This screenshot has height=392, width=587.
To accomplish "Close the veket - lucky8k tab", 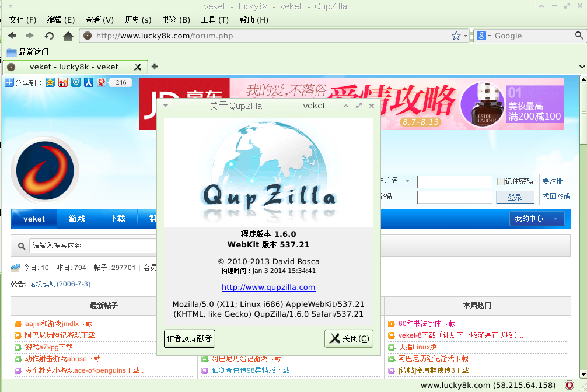I will pyautogui.click(x=137, y=67).
